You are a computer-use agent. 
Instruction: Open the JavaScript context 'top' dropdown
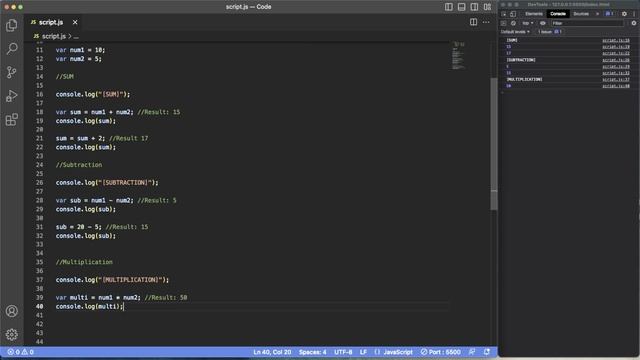(528, 23)
